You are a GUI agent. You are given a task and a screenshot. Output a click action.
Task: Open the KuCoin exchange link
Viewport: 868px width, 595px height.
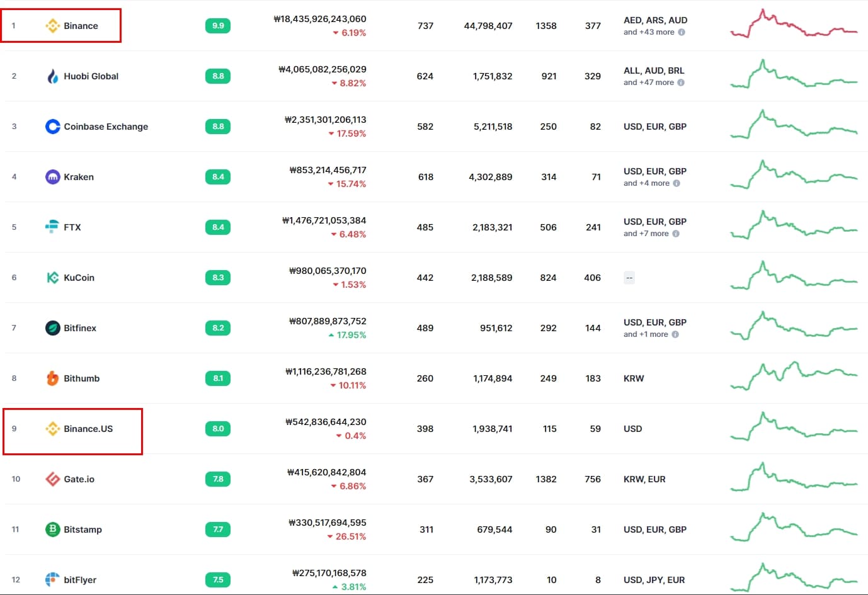(x=79, y=278)
